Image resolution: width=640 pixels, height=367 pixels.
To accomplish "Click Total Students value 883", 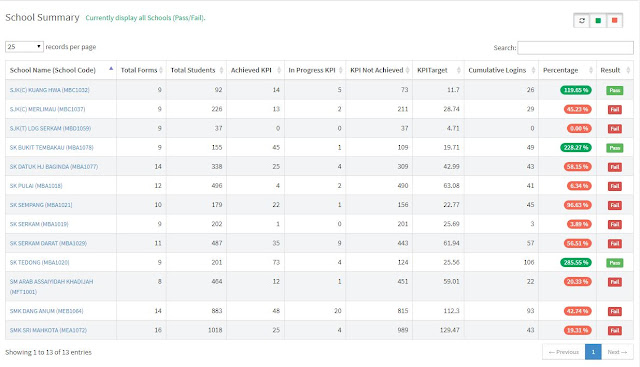I will click(217, 311).
